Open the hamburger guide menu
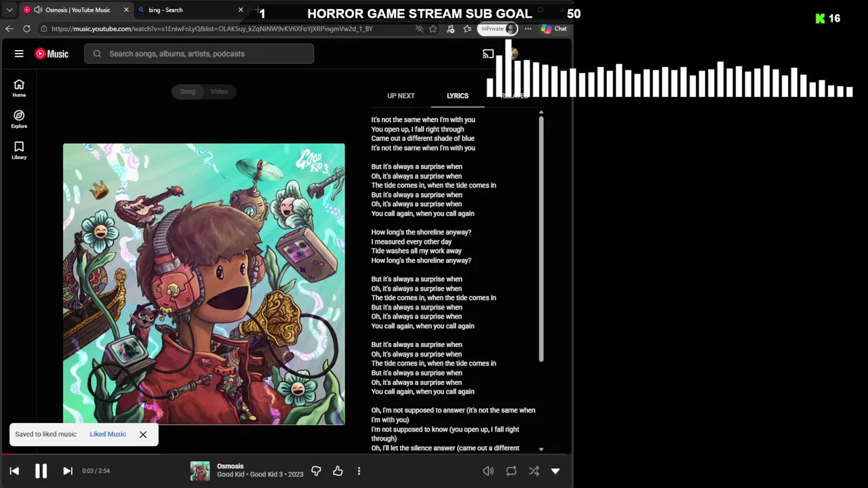The height and width of the screenshot is (488, 868). 19,54
